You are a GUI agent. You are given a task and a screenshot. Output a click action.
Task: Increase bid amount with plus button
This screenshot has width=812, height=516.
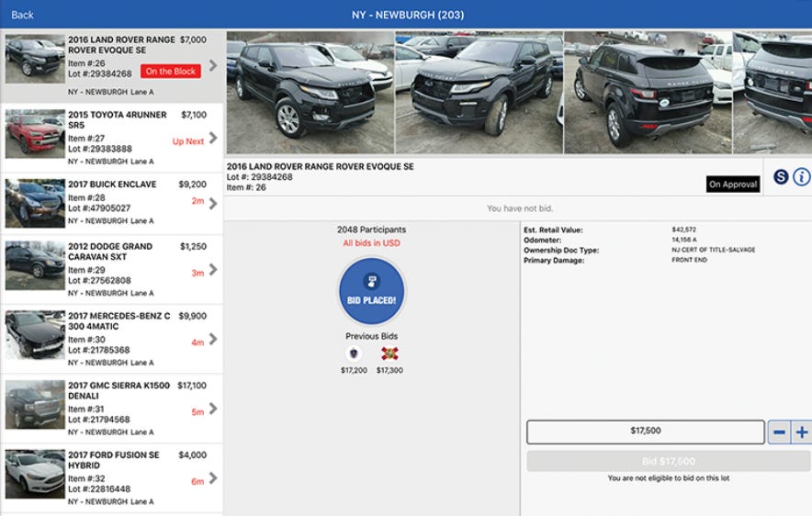click(802, 432)
